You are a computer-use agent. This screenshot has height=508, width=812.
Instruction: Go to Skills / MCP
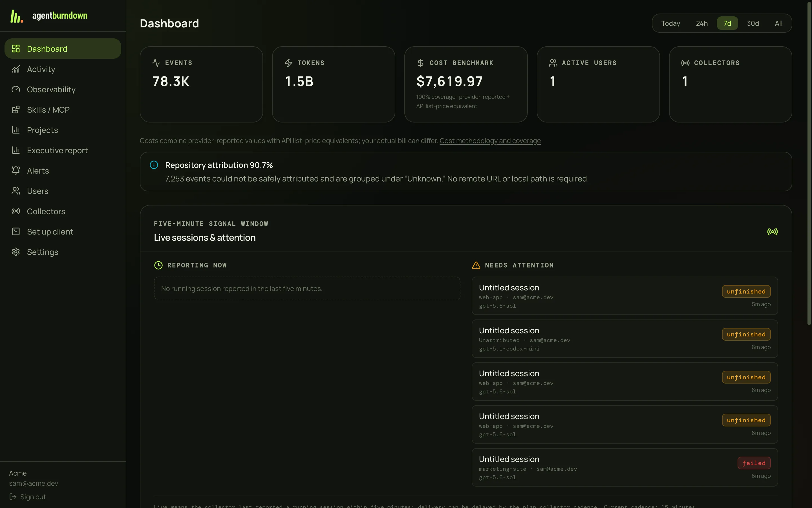pos(63,110)
